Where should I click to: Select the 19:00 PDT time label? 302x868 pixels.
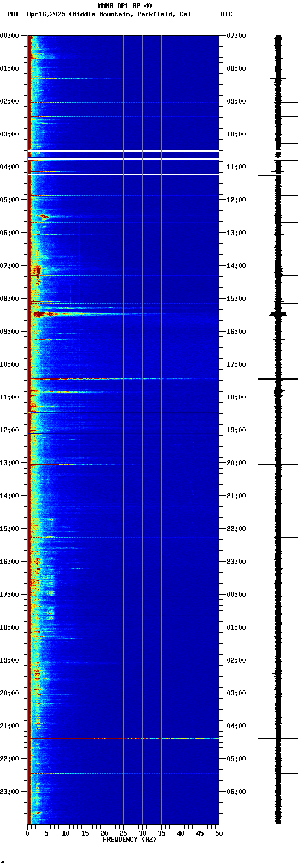pyautogui.click(x=9, y=660)
